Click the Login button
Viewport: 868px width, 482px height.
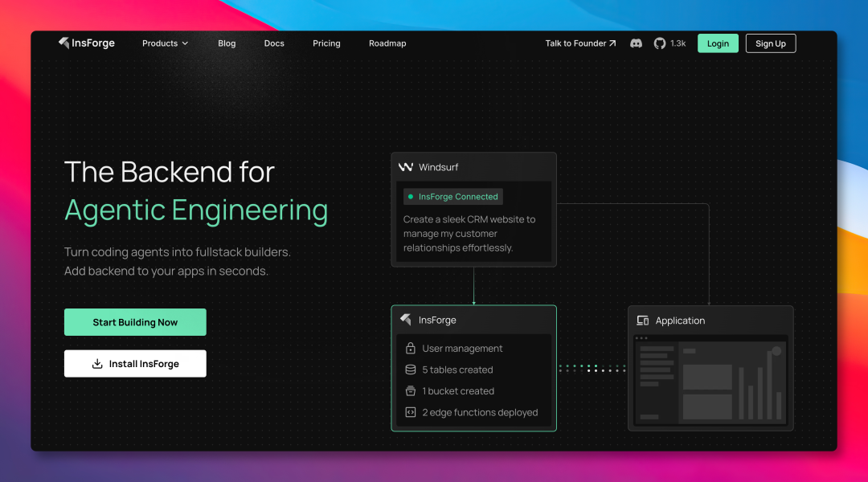[718, 43]
